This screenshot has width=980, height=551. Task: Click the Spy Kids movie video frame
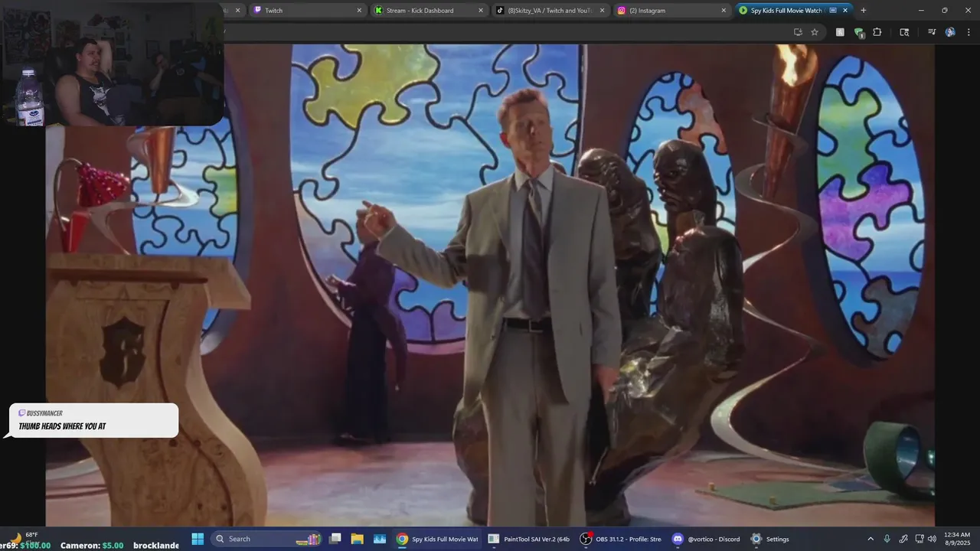[490, 285]
